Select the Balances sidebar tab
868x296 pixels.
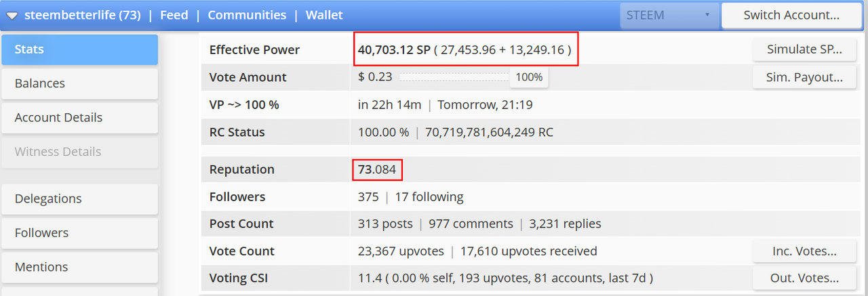(79, 83)
